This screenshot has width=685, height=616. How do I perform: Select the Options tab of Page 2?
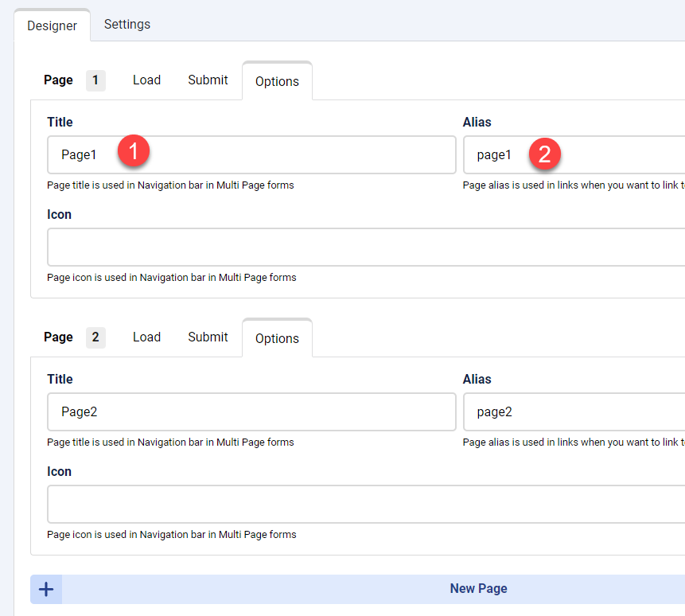click(x=277, y=338)
